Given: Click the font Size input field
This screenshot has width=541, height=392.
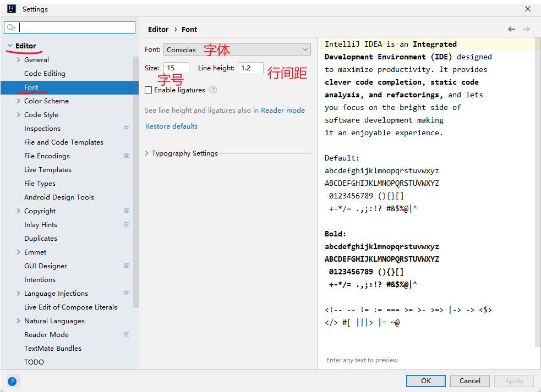Looking at the screenshot, I should click(x=176, y=68).
